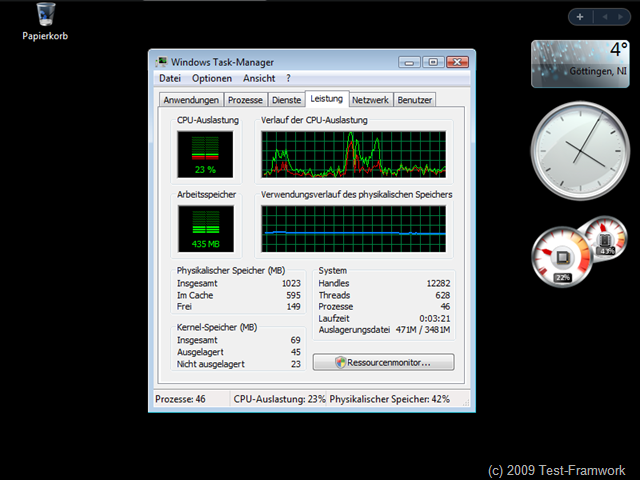Click the CPU-Auslastung history graph
Image resolution: width=640 pixels, height=480 pixels.
[353, 154]
